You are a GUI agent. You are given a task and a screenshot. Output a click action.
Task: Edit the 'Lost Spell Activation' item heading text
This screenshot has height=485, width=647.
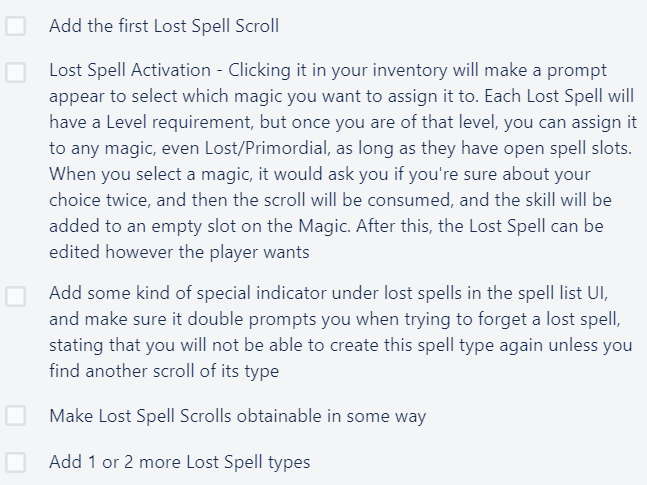point(130,70)
